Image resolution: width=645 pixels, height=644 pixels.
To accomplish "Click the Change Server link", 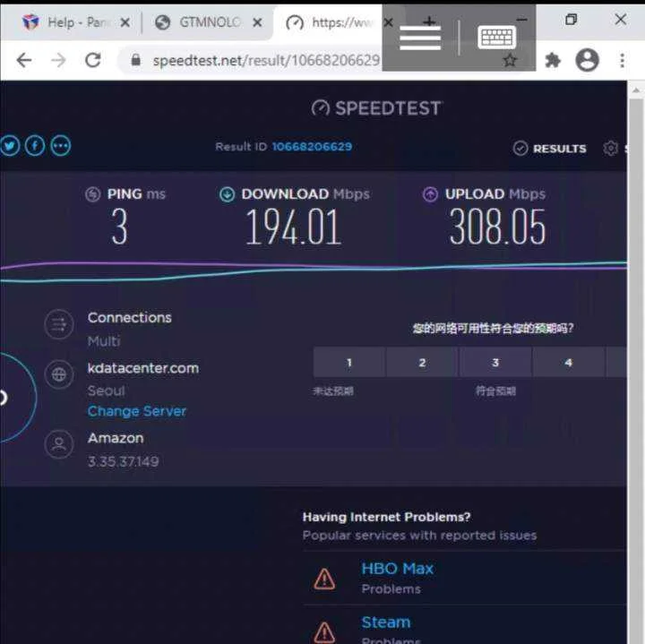I will [136, 411].
